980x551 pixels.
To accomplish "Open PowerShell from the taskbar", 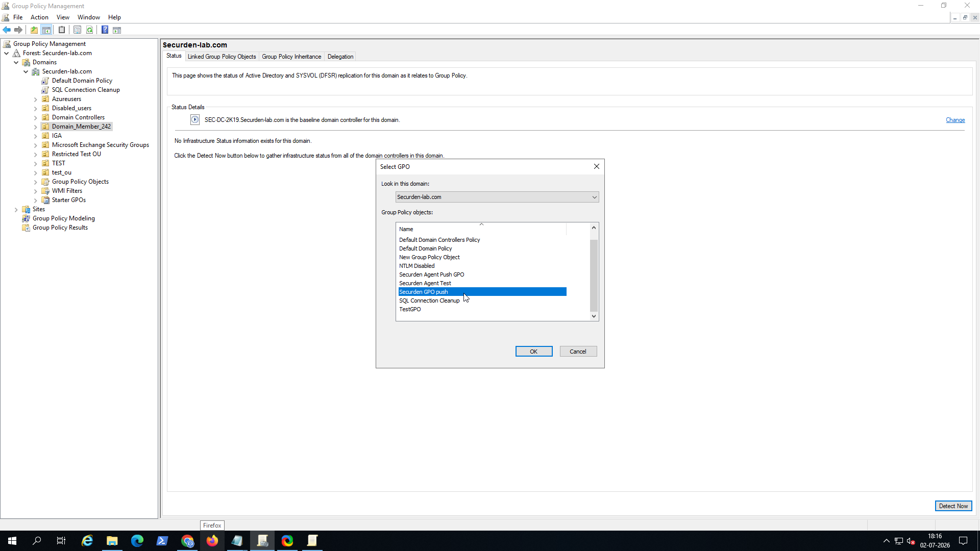I will point(162,541).
